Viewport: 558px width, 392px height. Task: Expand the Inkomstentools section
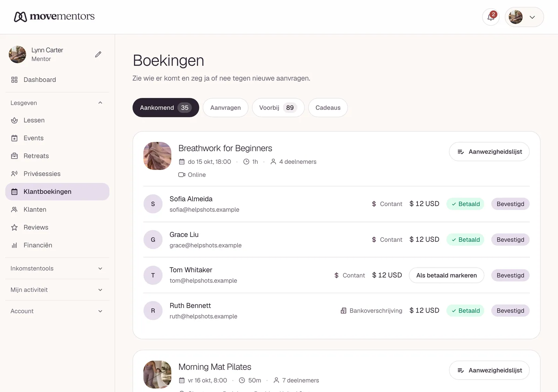(57, 268)
